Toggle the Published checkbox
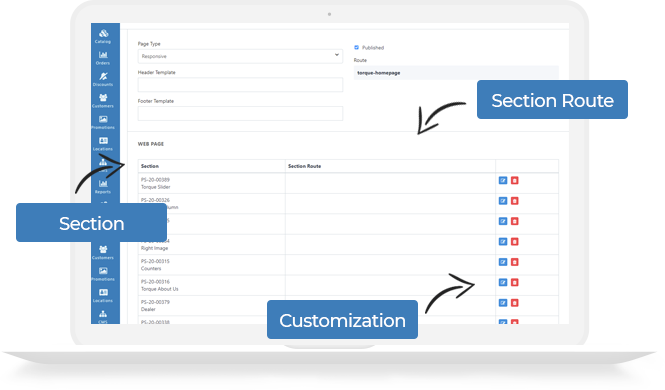This screenshot has width=665, height=390. 356,47
